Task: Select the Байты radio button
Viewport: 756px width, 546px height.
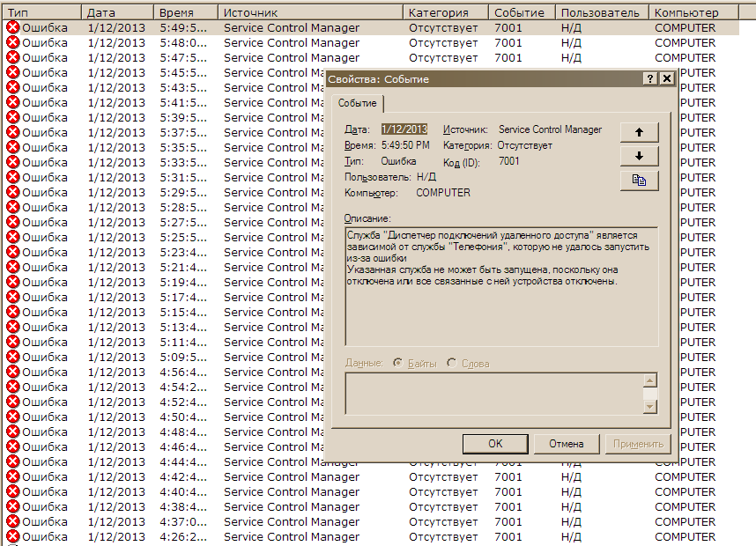Action: [398, 363]
